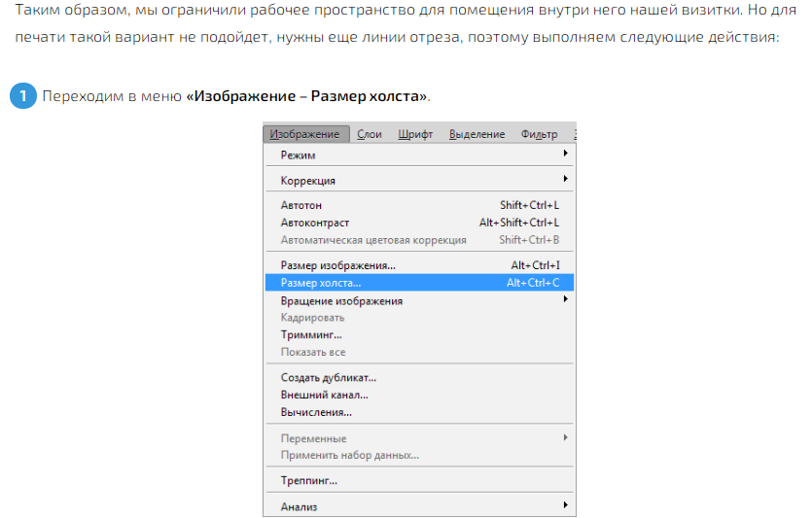The width and height of the screenshot is (812, 518).
Task: Select the Автотон menu entry
Action: pos(301,206)
